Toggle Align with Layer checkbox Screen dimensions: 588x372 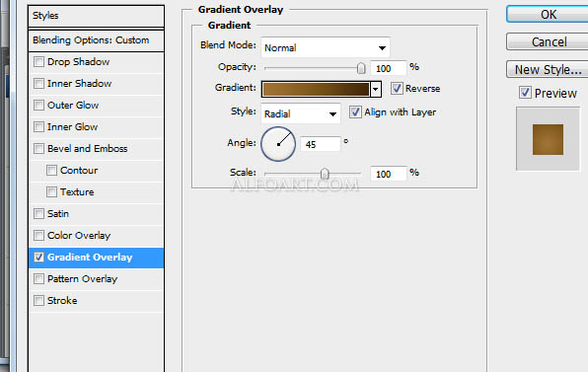(355, 112)
